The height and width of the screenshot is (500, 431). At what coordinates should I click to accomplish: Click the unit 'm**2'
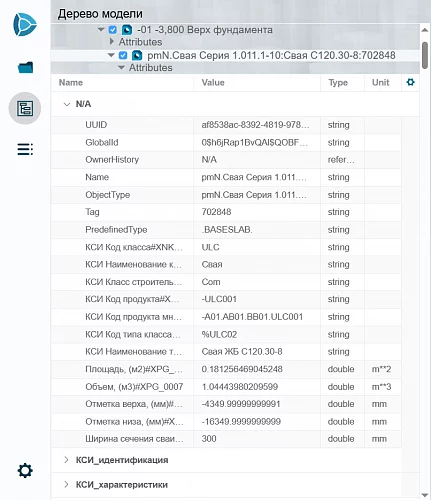pyautogui.click(x=381, y=369)
